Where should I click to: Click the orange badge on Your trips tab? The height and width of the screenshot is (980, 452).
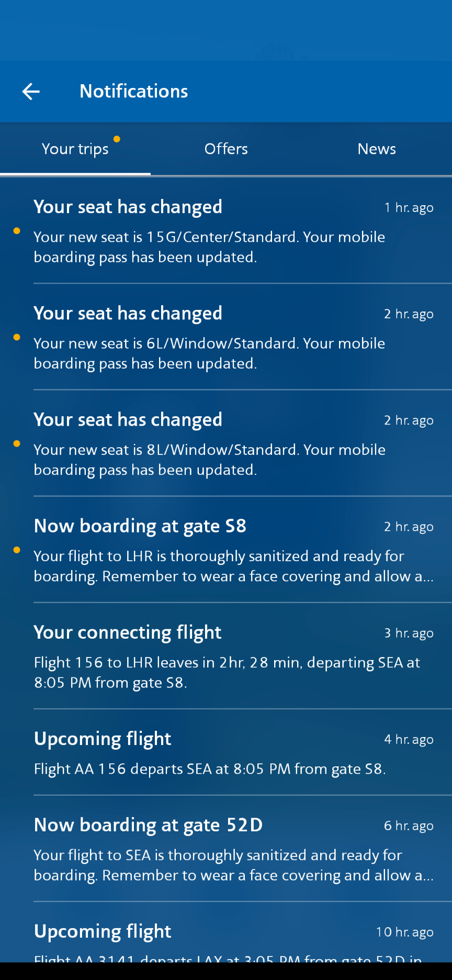tap(117, 139)
